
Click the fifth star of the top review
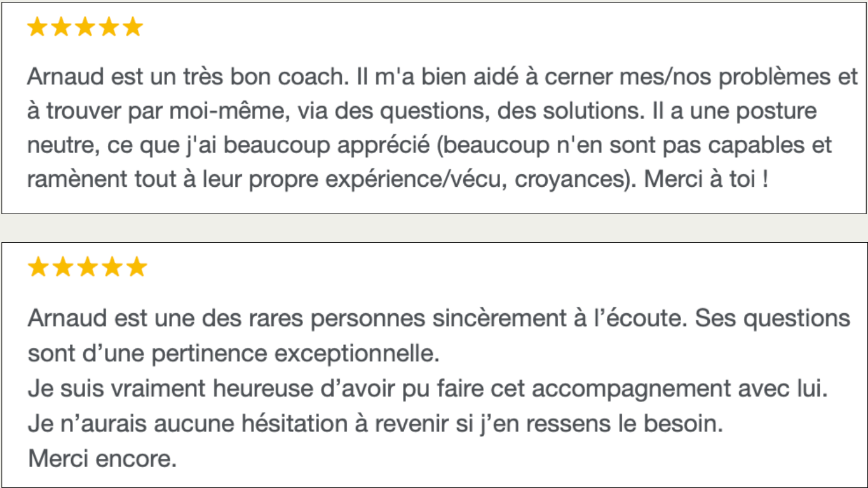coord(133,27)
